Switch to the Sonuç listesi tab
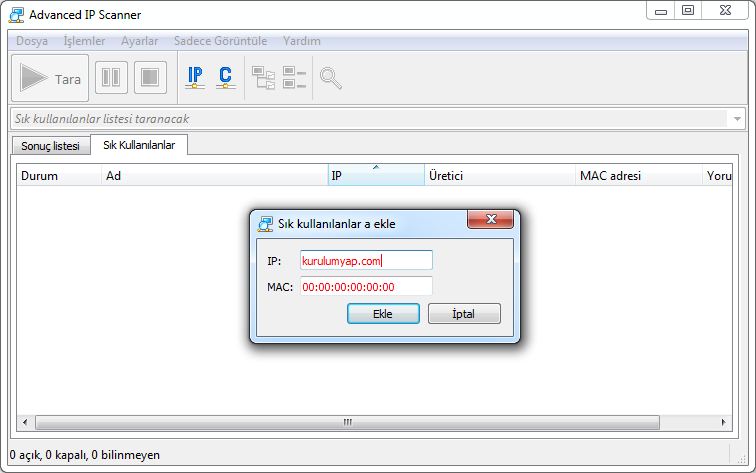 click(x=51, y=146)
